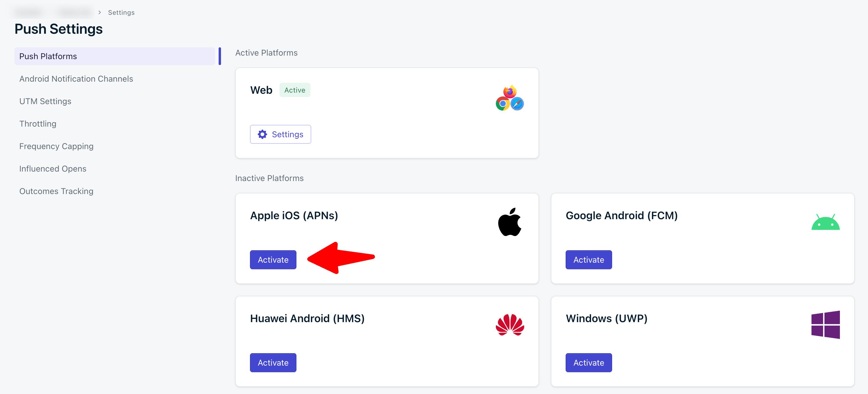Image resolution: width=868 pixels, height=394 pixels.
Task: Activate Google Android (FCM) platform
Action: (x=588, y=260)
